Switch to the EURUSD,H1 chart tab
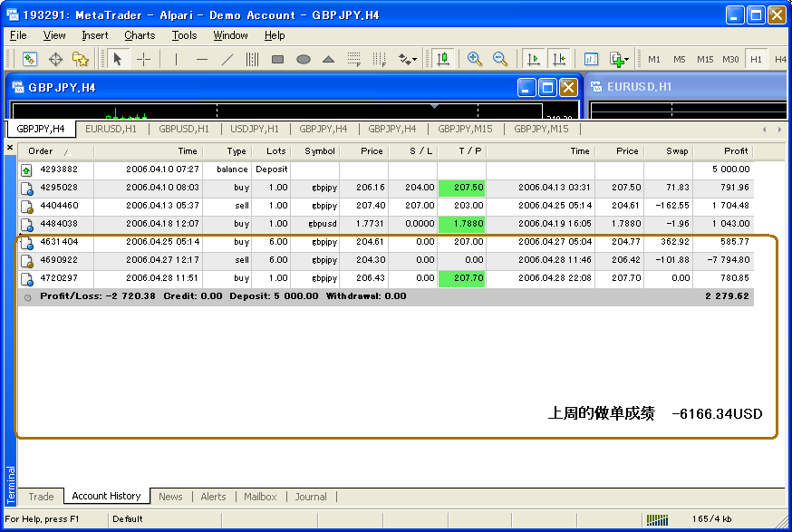This screenshot has height=532, width=792. 111,129
